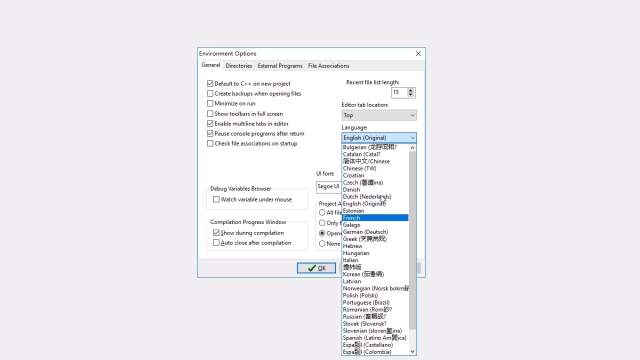Choose Catalan from the language list

pos(375,154)
